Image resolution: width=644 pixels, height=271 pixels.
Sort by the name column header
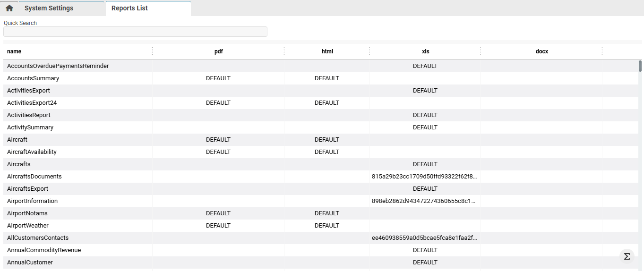(14, 51)
